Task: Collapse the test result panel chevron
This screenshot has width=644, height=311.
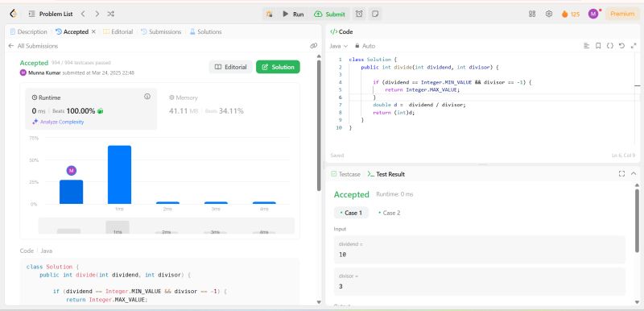Action: (634, 174)
